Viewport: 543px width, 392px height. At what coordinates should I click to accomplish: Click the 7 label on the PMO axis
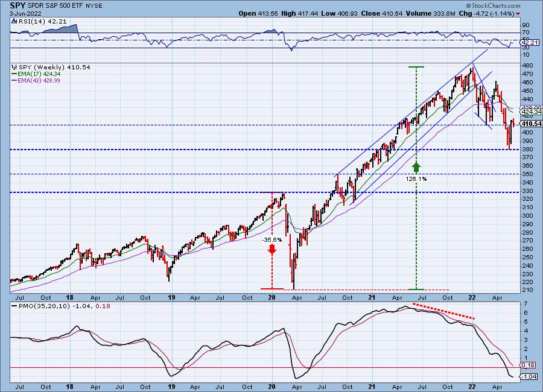click(526, 304)
